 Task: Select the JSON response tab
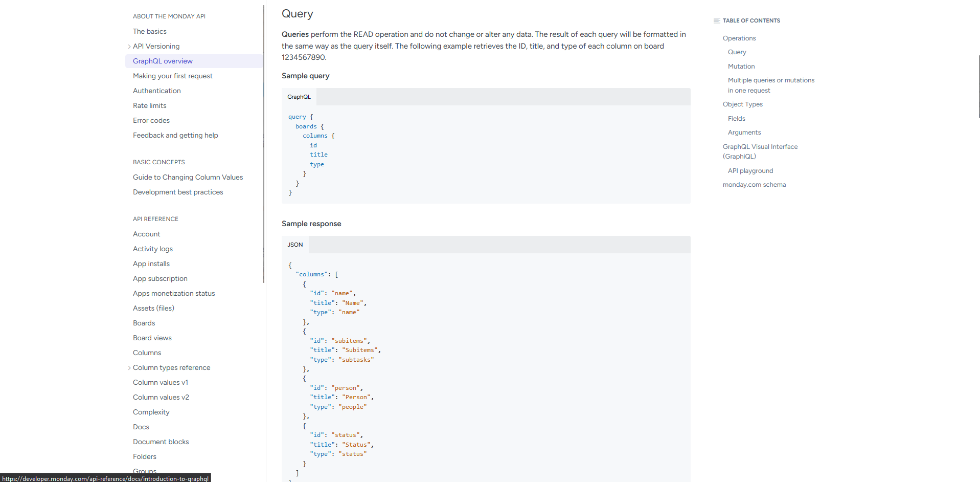(295, 245)
